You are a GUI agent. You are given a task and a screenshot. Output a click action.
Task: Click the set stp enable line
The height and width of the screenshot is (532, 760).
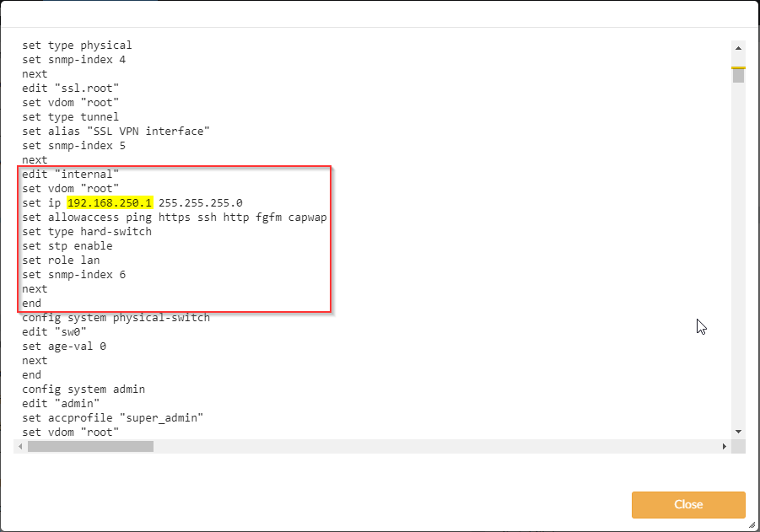pos(67,245)
